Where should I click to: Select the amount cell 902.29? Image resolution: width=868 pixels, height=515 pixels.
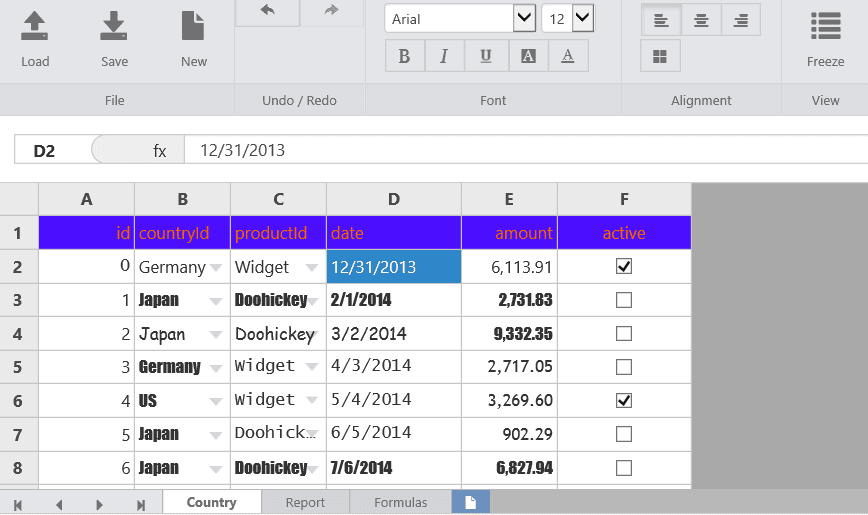click(x=509, y=434)
